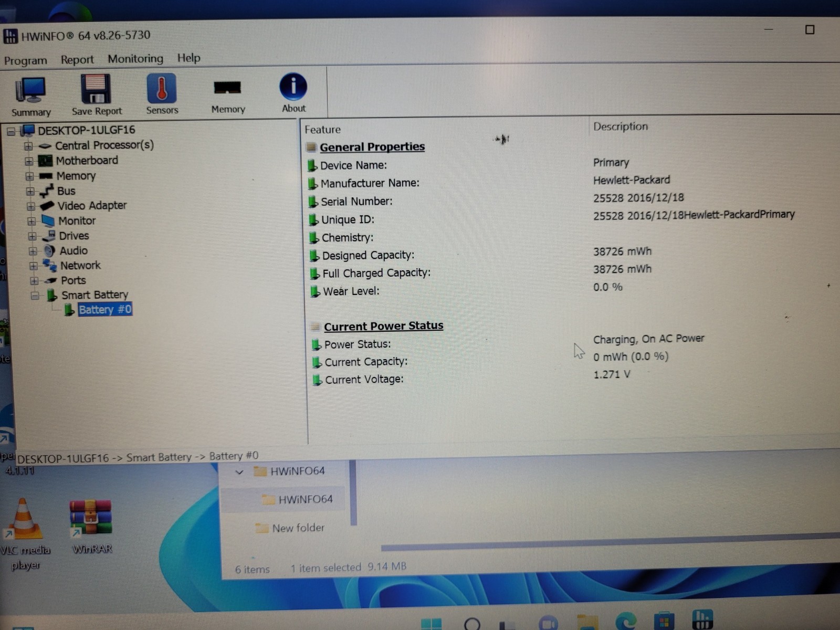Open the About info icon
Screen dimensions: 840x630
tap(293, 92)
